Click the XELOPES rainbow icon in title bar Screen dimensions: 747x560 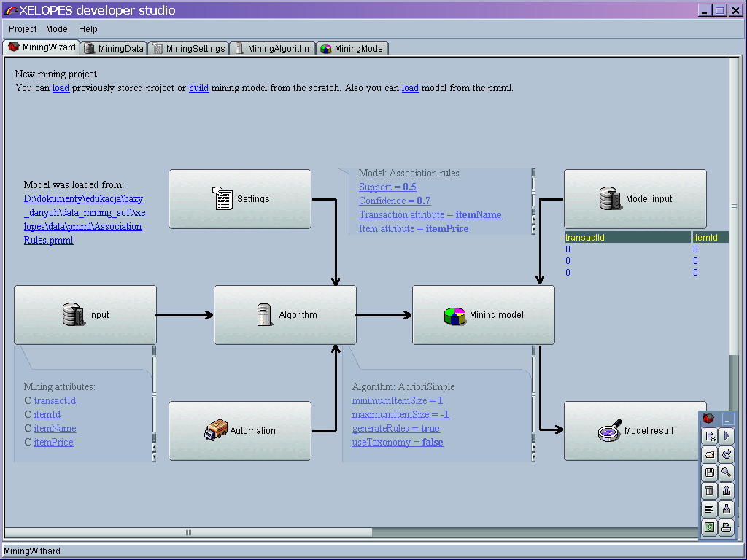coord(11,10)
